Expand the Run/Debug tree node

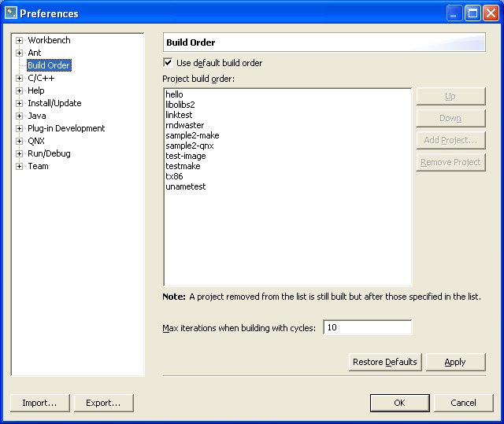pyautogui.click(x=19, y=153)
